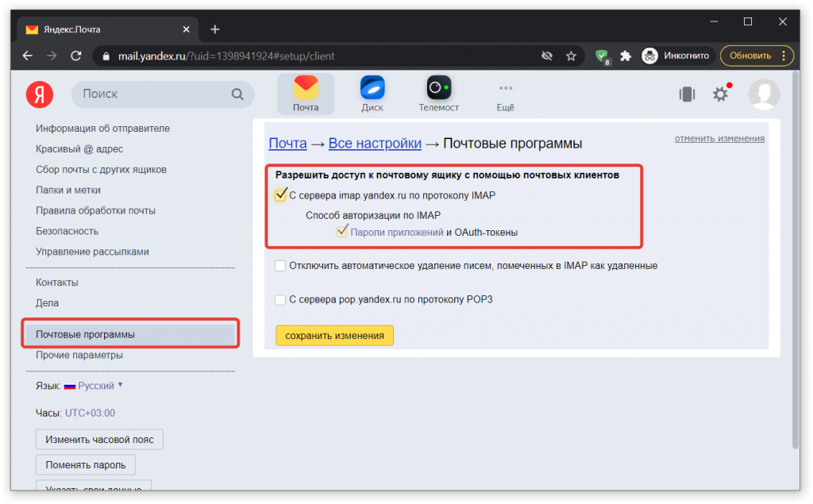Open the settings gear icon
Screen dimensions: 813x504
click(x=720, y=94)
